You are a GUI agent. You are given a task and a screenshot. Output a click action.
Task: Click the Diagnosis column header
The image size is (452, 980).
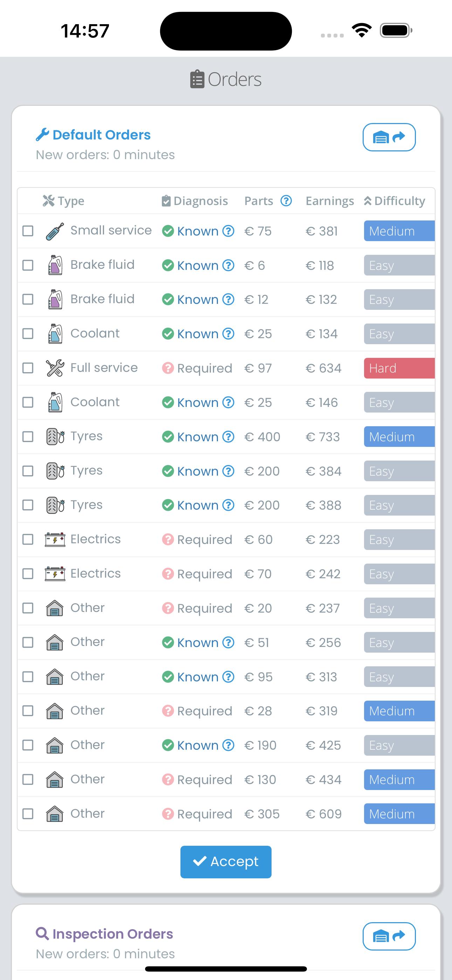pyautogui.click(x=194, y=200)
